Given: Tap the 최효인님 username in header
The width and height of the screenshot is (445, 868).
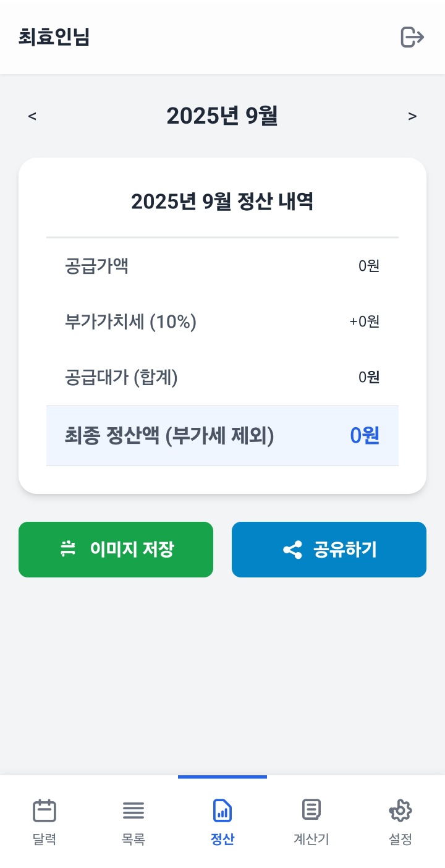Looking at the screenshot, I should (x=54, y=37).
